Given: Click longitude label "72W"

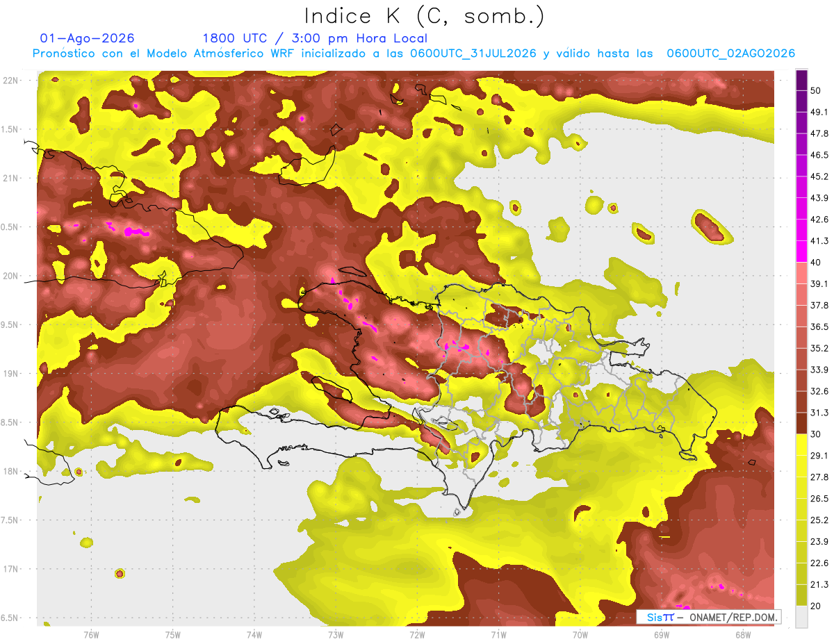Looking at the screenshot, I should tap(417, 635).
